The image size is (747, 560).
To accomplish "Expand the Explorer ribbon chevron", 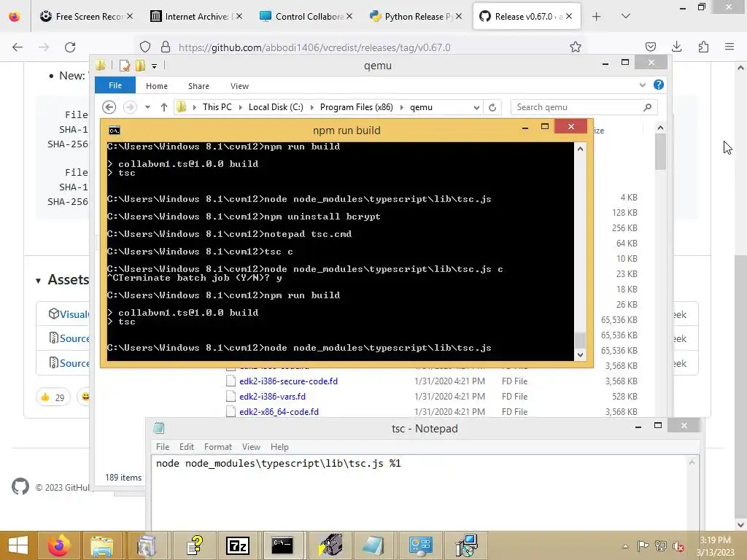I will tap(642, 85).
